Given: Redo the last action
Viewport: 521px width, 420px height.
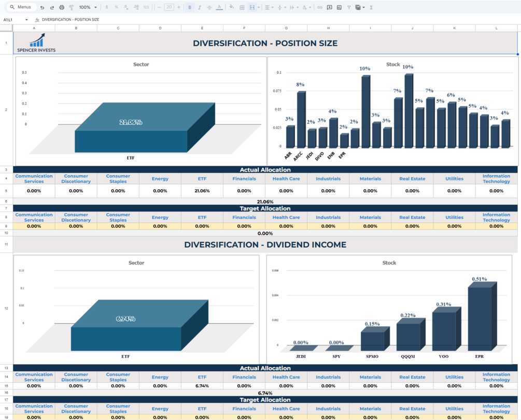Looking at the screenshot, I should coord(52,7).
